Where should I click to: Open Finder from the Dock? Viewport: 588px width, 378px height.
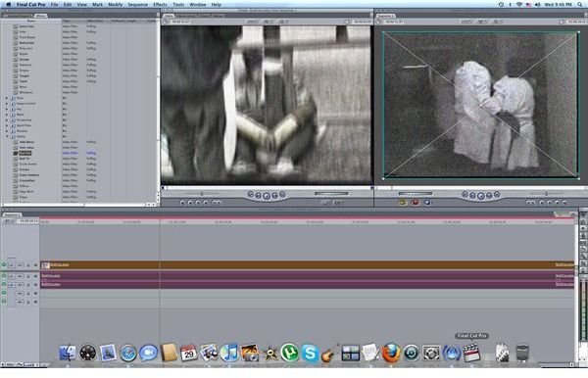coord(68,353)
